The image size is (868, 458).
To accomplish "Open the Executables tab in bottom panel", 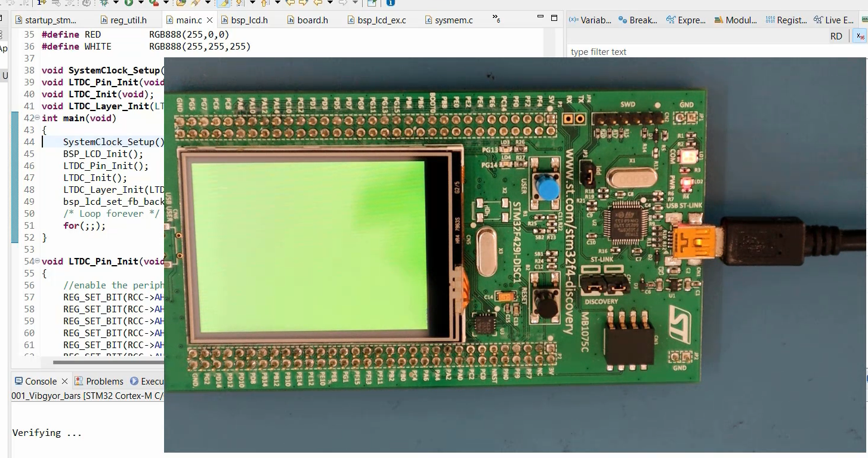I will 147,381.
